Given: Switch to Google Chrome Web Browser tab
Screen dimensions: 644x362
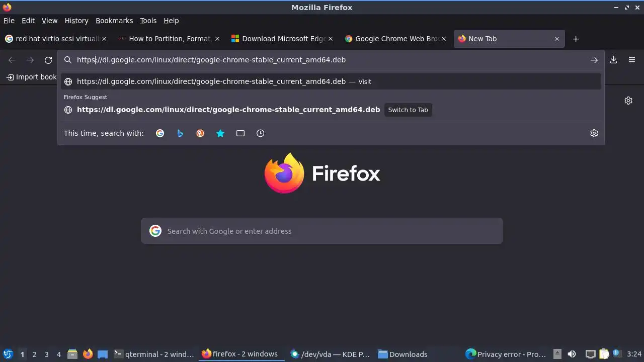Looking at the screenshot, I should coord(395,39).
